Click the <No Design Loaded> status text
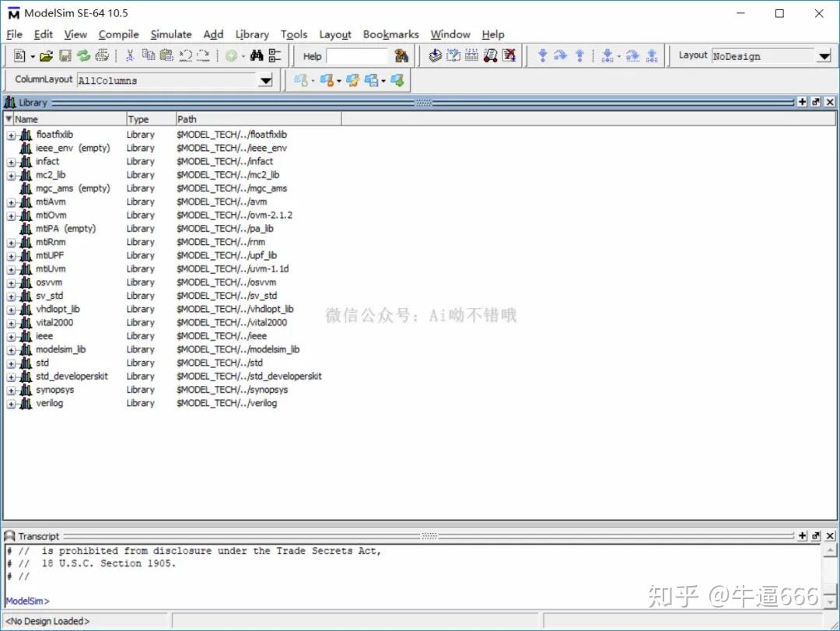Screen dimensions: 840x631 (x=47, y=621)
